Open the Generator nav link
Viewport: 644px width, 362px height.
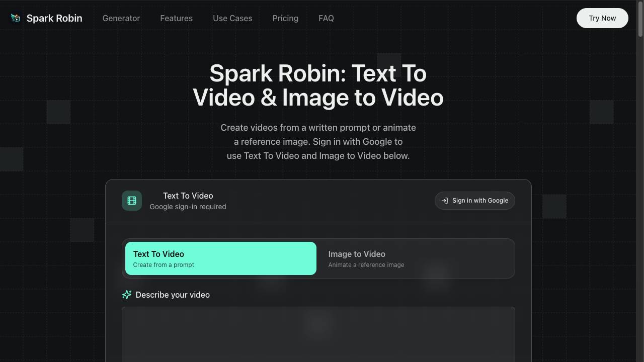point(121,18)
